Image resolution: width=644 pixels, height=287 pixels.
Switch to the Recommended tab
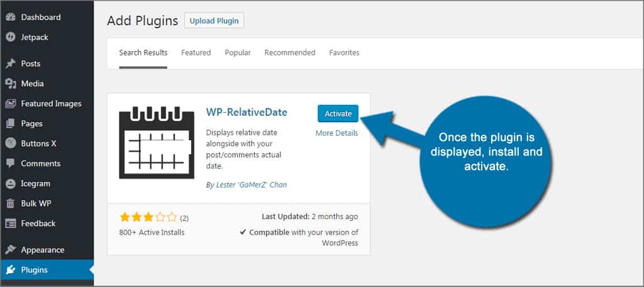tap(290, 53)
